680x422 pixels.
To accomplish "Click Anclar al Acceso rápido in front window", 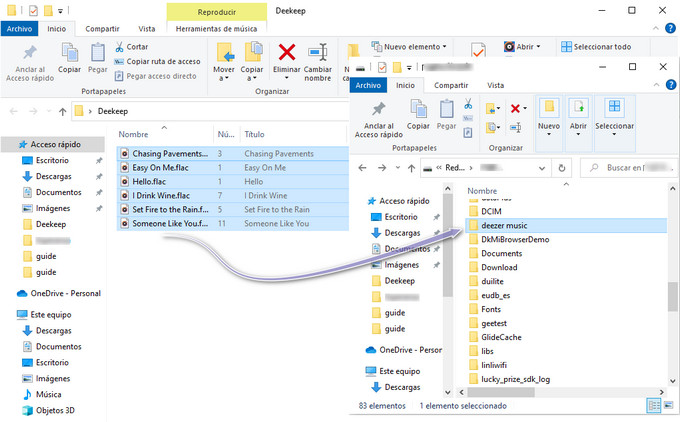I will pyautogui.click(x=379, y=120).
